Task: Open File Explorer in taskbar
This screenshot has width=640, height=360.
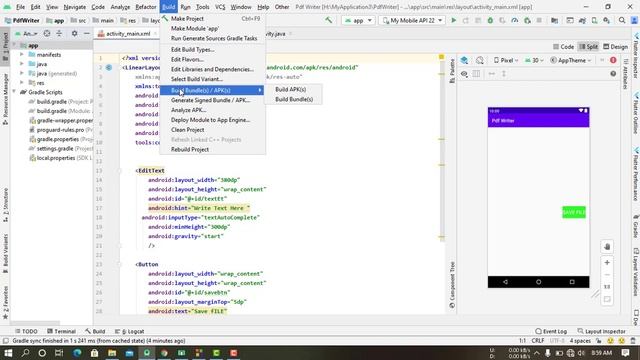Action: pyautogui.click(x=112, y=353)
